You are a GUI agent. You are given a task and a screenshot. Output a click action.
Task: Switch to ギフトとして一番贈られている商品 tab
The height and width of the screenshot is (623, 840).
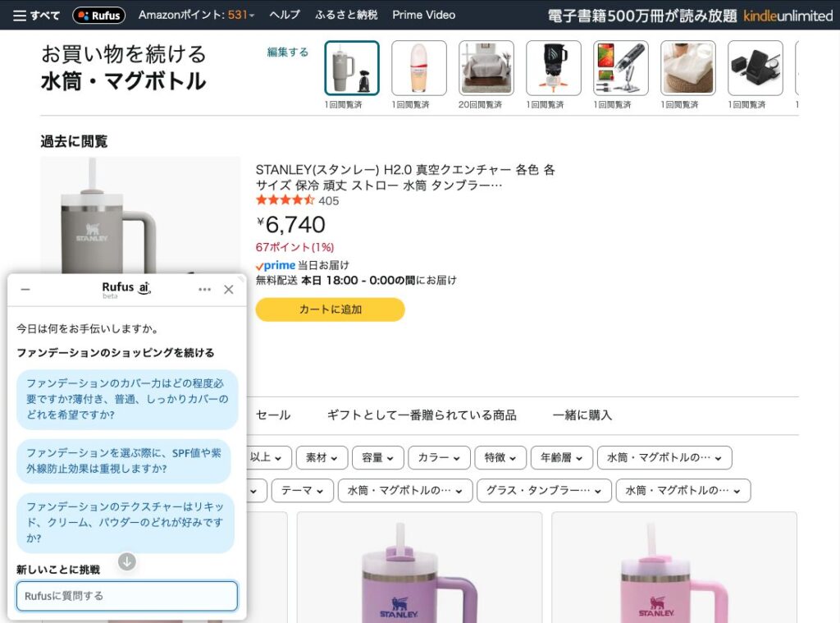pos(422,415)
